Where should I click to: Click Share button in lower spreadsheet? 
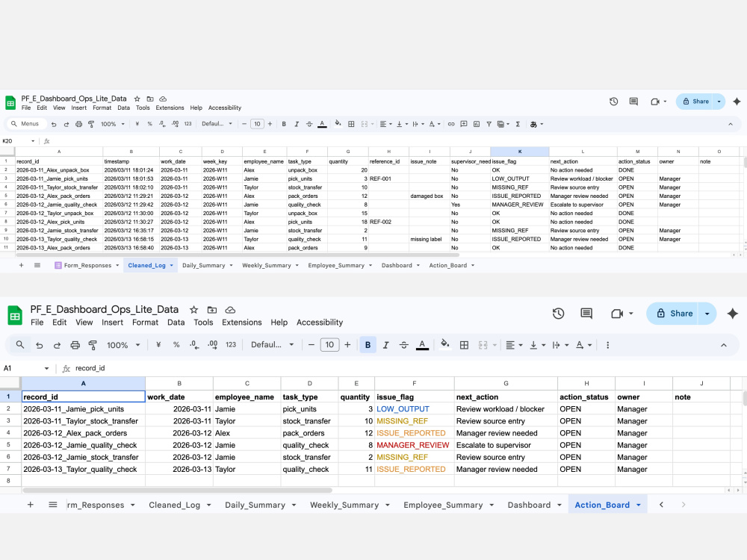[x=673, y=314]
